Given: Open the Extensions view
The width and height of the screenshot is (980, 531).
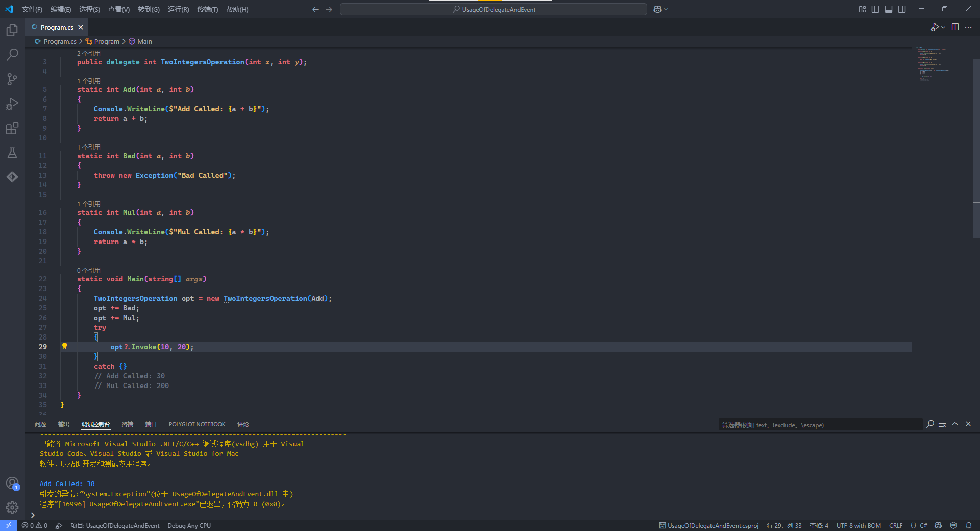Looking at the screenshot, I should pyautogui.click(x=12, y=128).
